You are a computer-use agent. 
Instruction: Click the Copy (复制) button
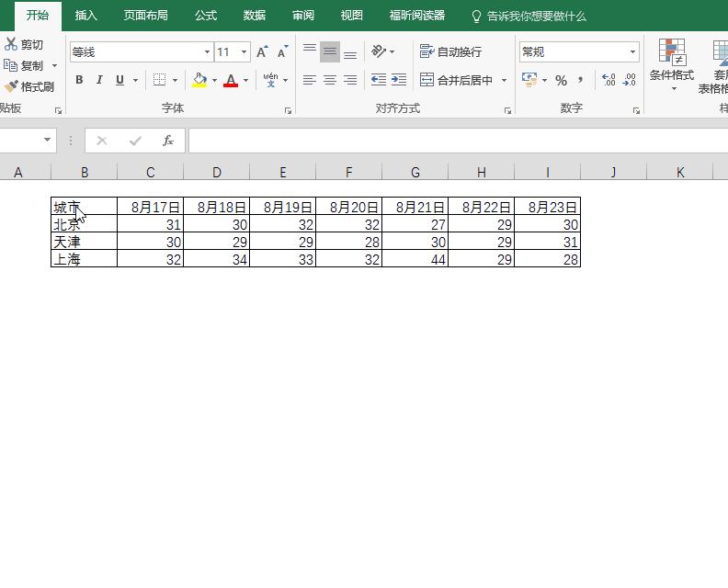pyautogui.click(x=23, y=65)
